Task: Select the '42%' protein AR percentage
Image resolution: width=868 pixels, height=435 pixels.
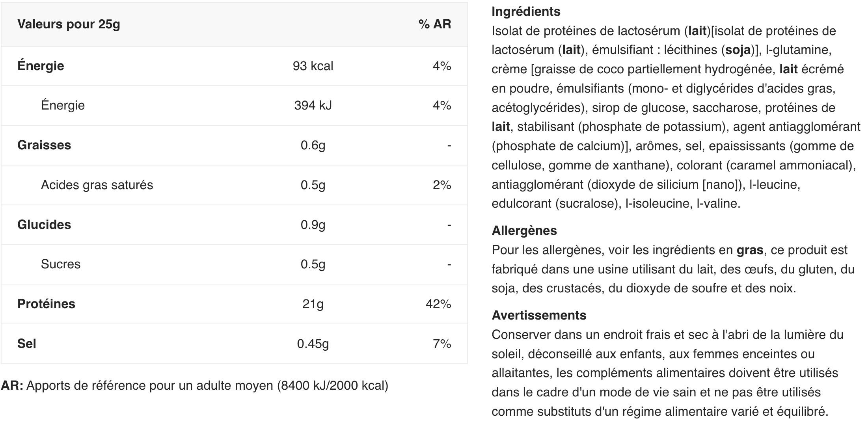Action: [x=438, y=304]
